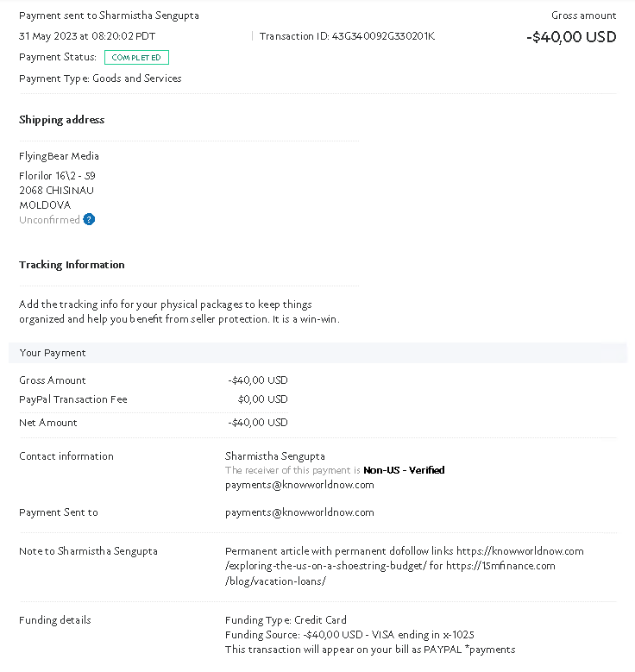This screenshot has width=635, height=672.
Task: Click the Payment Sent to email address
Action: click(299, 512)
